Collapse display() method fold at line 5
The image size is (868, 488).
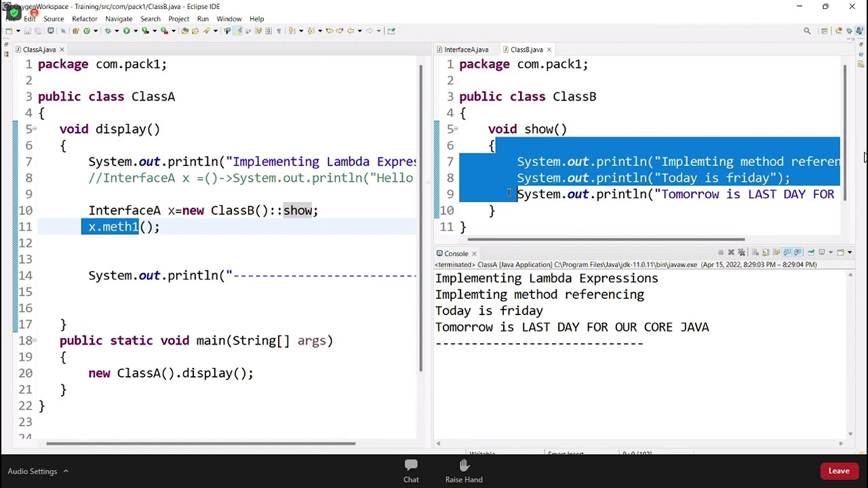click(x=36, y=129)
